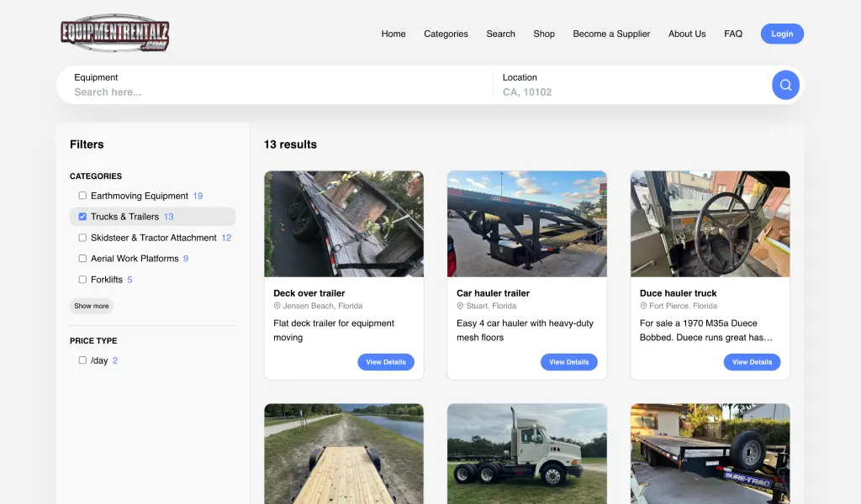
Task: Uncheck the Trucks & Trailers filter
Action: pyautogui.click(x=82, y=216)
